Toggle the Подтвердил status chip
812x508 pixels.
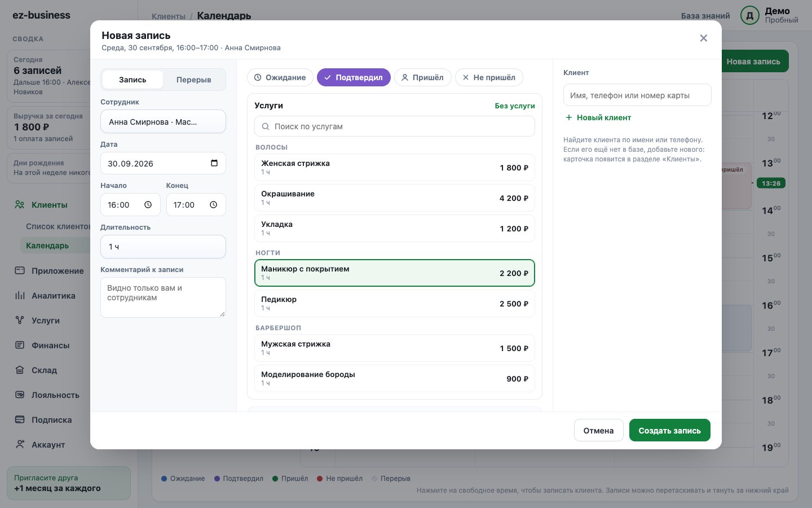click(x=354, y=77)
